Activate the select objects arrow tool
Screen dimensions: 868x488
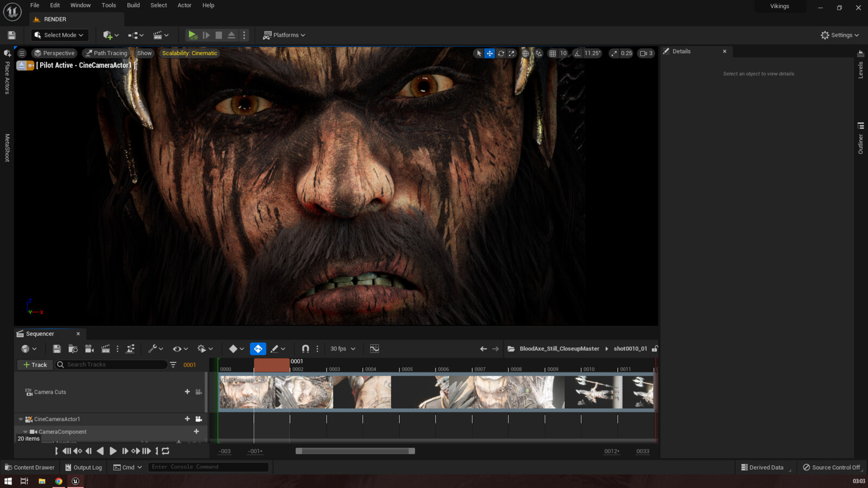coord(478,53)
